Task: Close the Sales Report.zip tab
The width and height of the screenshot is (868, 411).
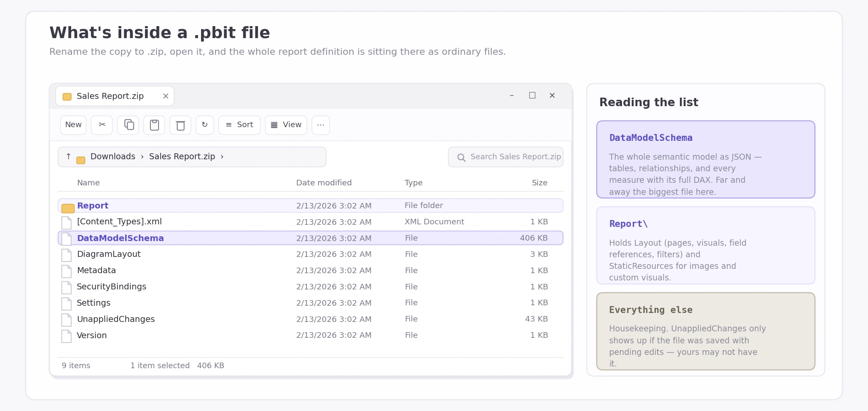Action: tap(165, 96)
